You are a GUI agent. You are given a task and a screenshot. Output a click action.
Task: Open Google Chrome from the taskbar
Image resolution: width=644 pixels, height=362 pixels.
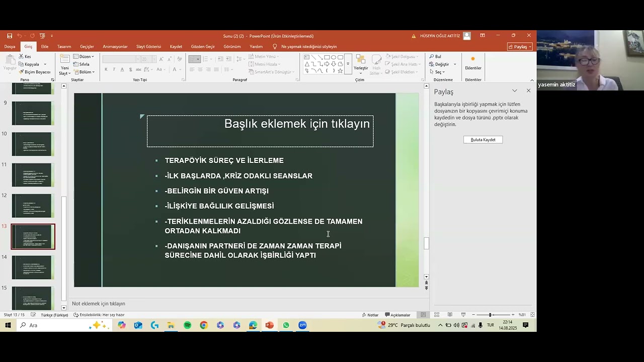pyautogui.click(x=204, y=325)
